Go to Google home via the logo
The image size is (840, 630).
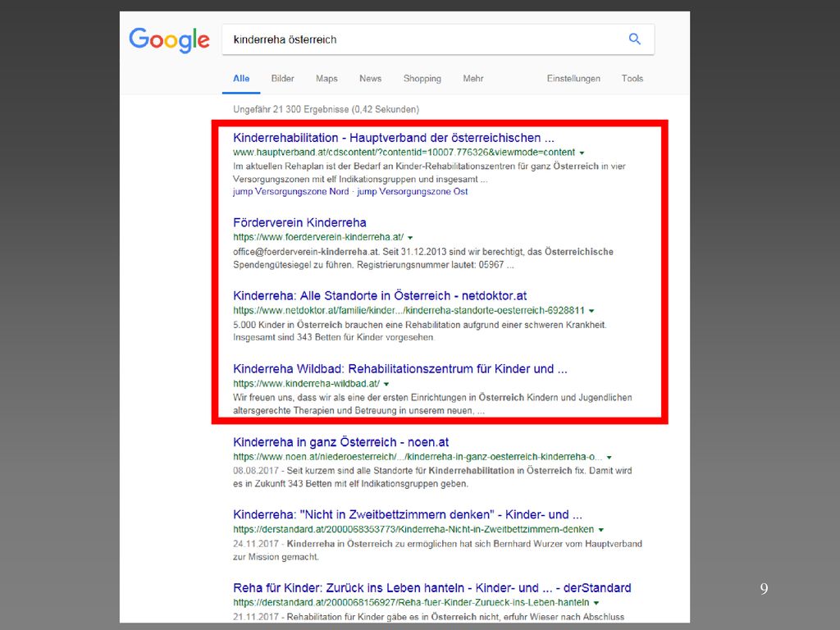coord(169,40)
